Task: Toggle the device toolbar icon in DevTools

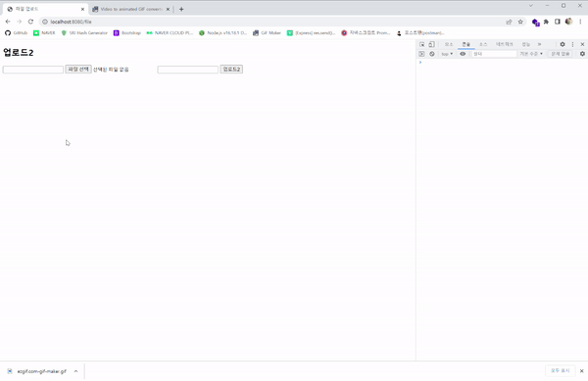Action: click(431, 44)
